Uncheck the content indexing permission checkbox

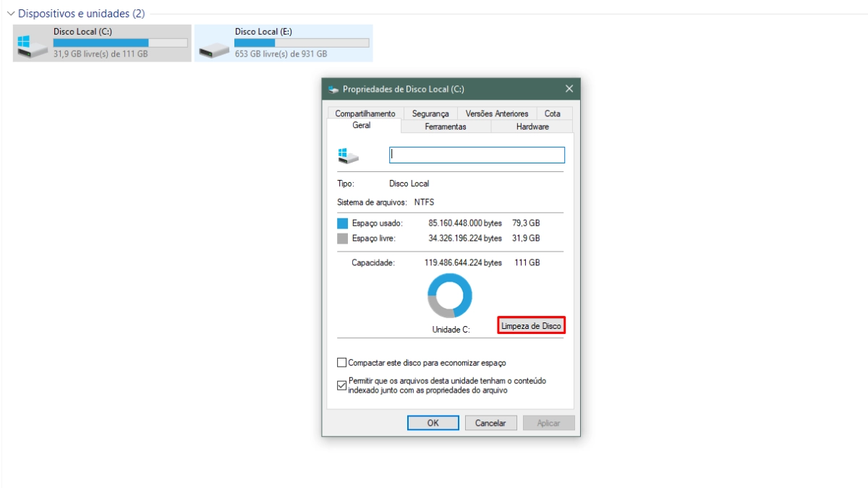click(x=342, y=385)
